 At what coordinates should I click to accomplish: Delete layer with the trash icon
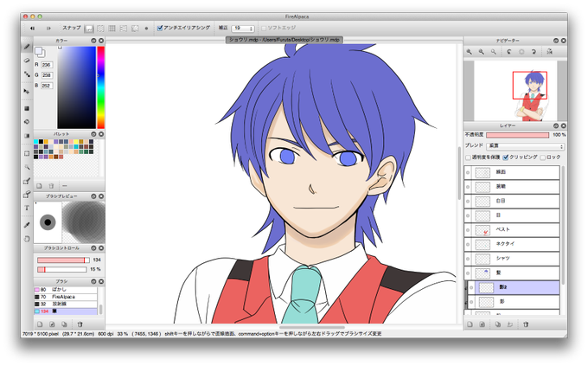[526, 324]
